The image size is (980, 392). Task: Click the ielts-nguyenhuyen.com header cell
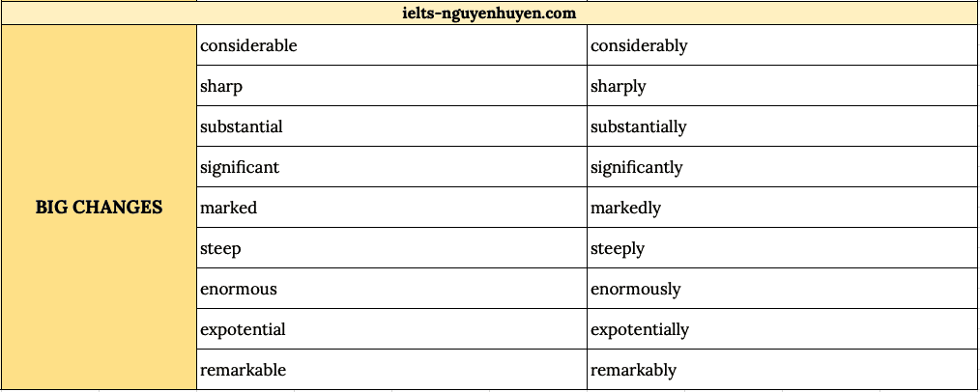pos(488,14)
